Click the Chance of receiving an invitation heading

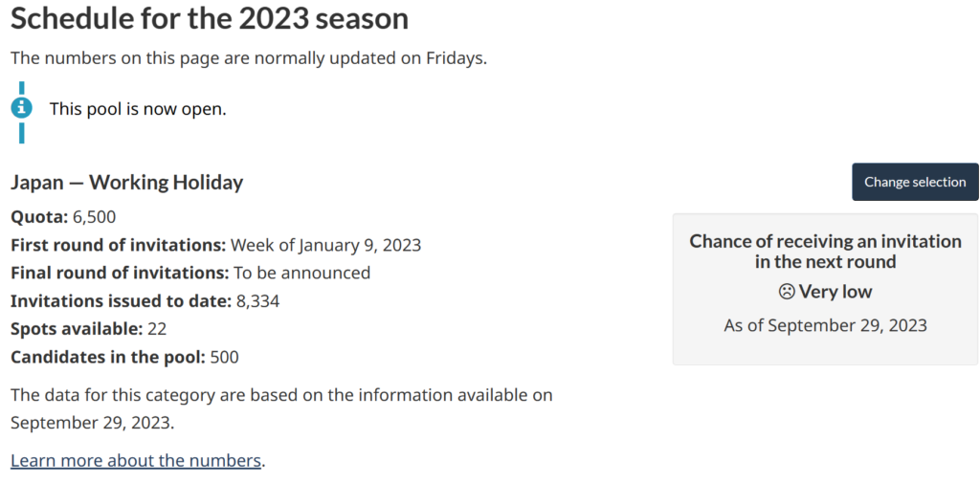tap(825, 251)
